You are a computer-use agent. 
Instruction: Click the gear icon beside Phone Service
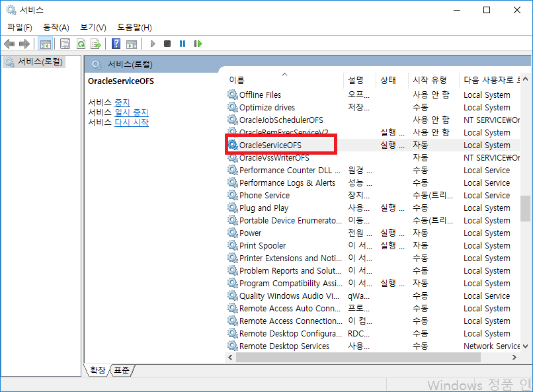point(233,195)
